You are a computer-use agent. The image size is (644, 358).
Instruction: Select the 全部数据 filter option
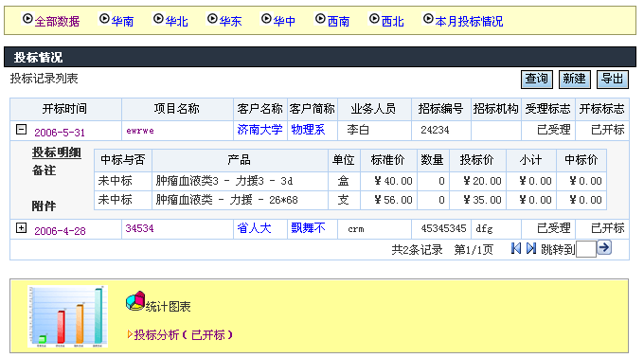(57, 21)
